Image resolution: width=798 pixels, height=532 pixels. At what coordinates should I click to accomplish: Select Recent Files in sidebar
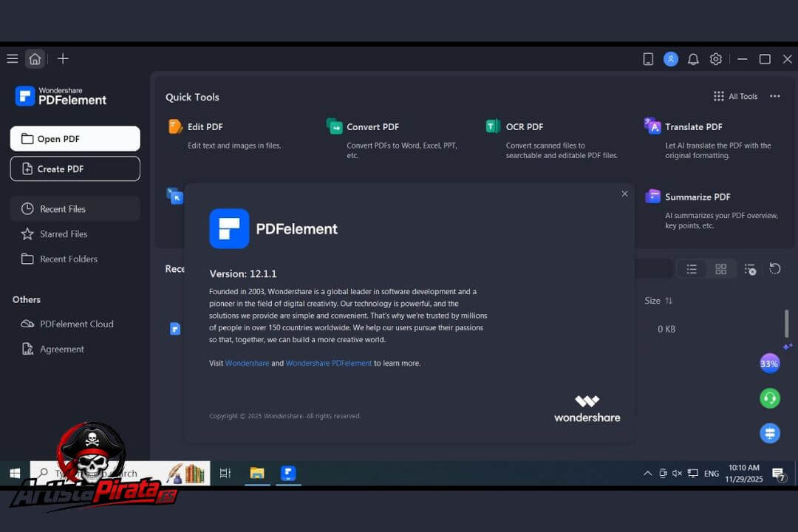75,208
